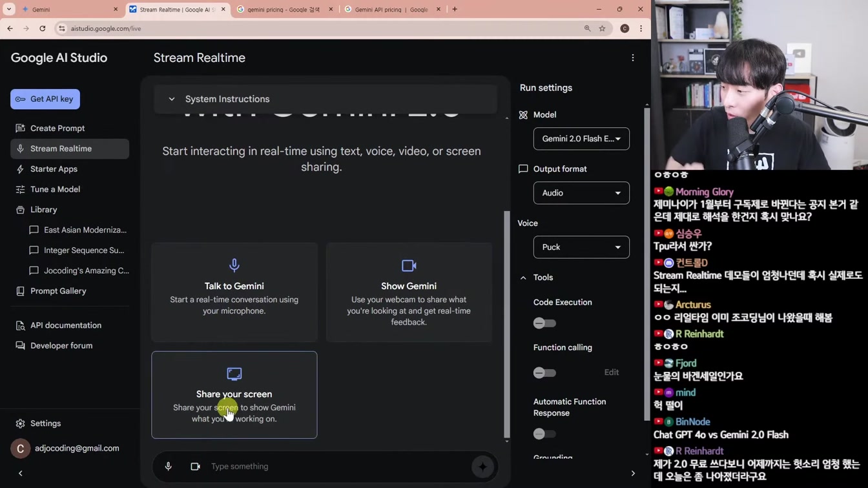Click the Show Gemini card
Screen dimensions: 868x488
(409, 292)
